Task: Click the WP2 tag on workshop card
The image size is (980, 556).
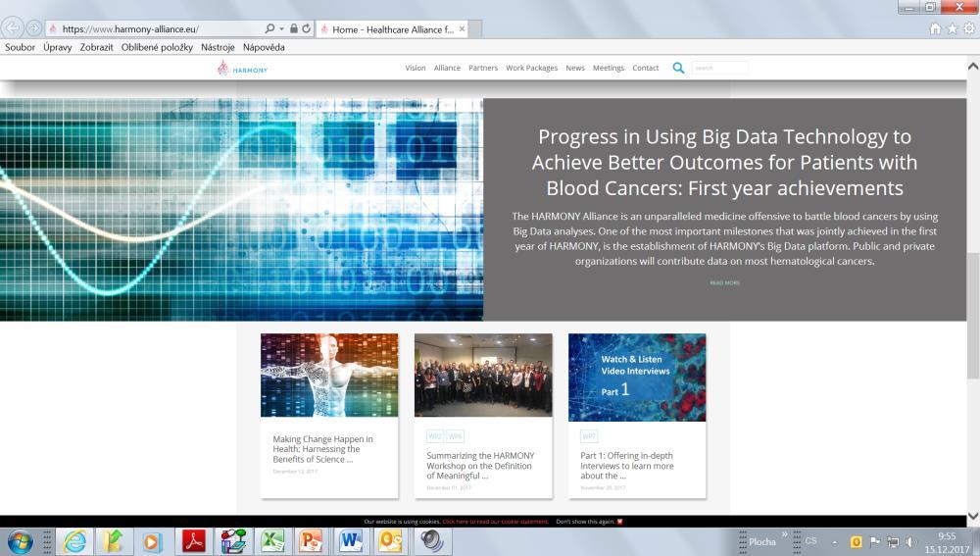Action: (x=435, y=436)
